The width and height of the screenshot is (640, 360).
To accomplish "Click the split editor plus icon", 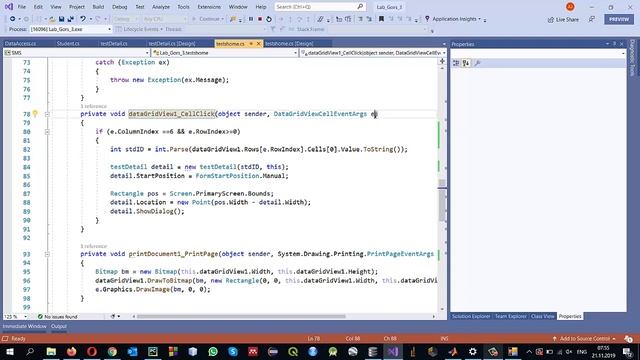I will (442, 61).
